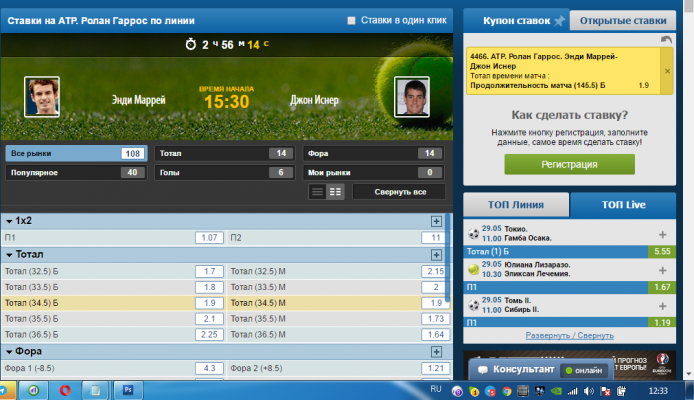Click the undo arrow icon in bet slip
Screen dimensions: 694x400
[666, 40]
